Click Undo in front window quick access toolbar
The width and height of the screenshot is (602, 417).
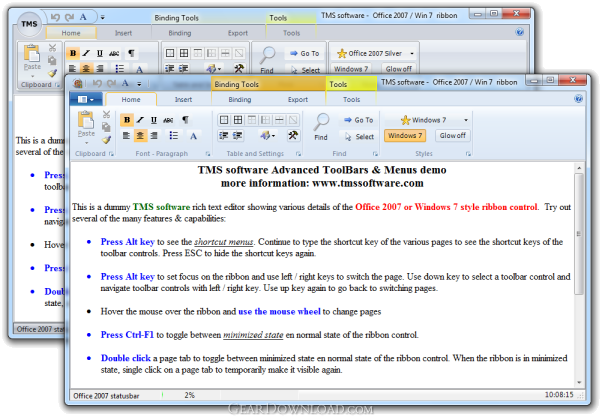coord(97,83)
